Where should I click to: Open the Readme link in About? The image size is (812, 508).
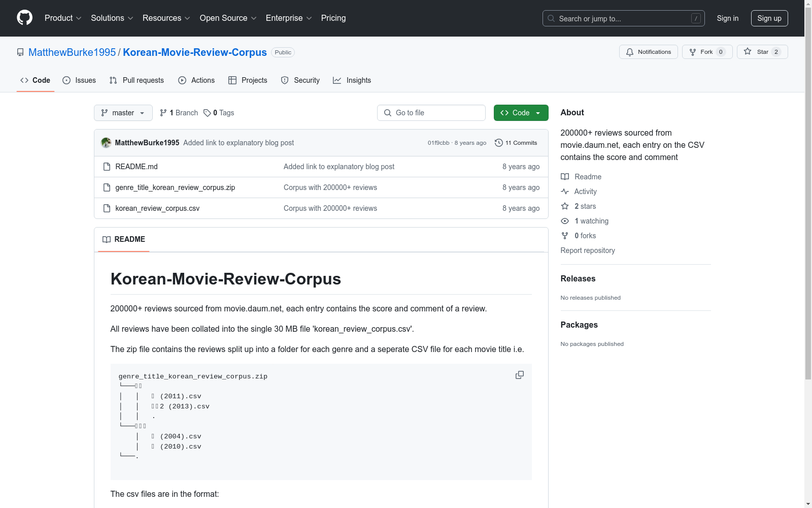click(581, 177)
